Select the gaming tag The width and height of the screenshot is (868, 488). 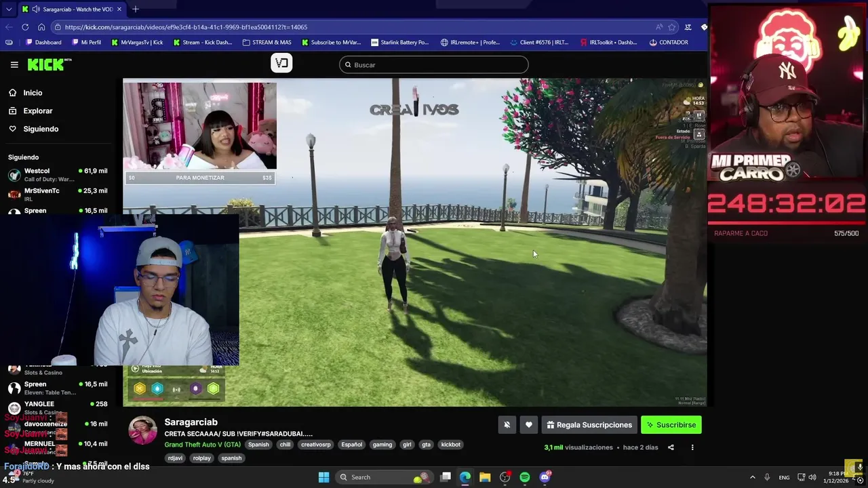pyautogui.click(x=382, y=445)
